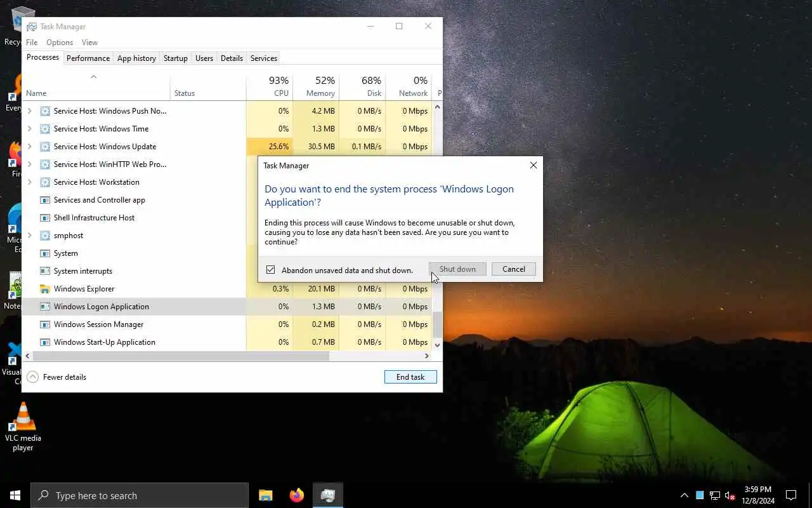Click Cancel in the dialog
This screenshot has width=812, height=508.
coord(514,269)
